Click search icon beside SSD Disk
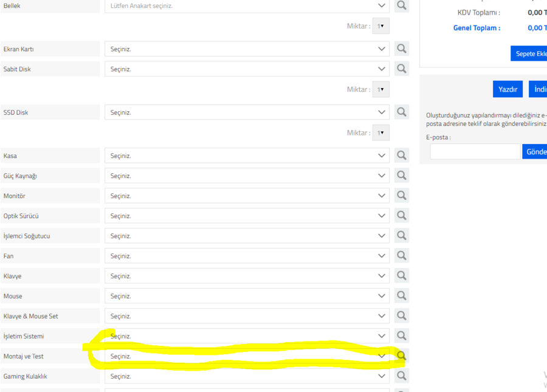 pos(402,112)
